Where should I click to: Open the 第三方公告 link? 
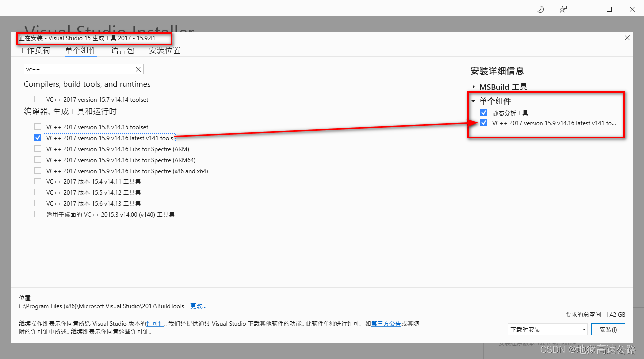(x=386, y=324)
